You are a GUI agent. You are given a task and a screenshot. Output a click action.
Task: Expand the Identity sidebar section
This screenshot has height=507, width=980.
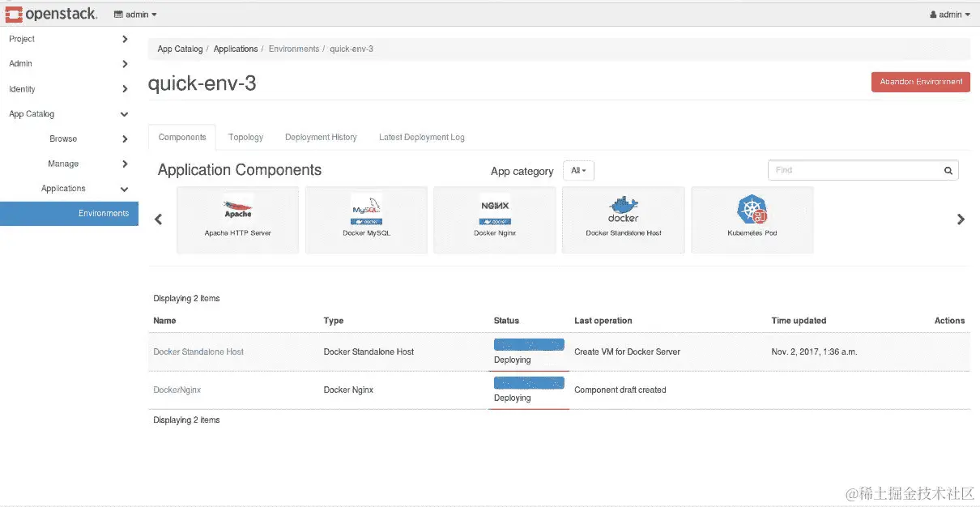click(x=69, y=89)
